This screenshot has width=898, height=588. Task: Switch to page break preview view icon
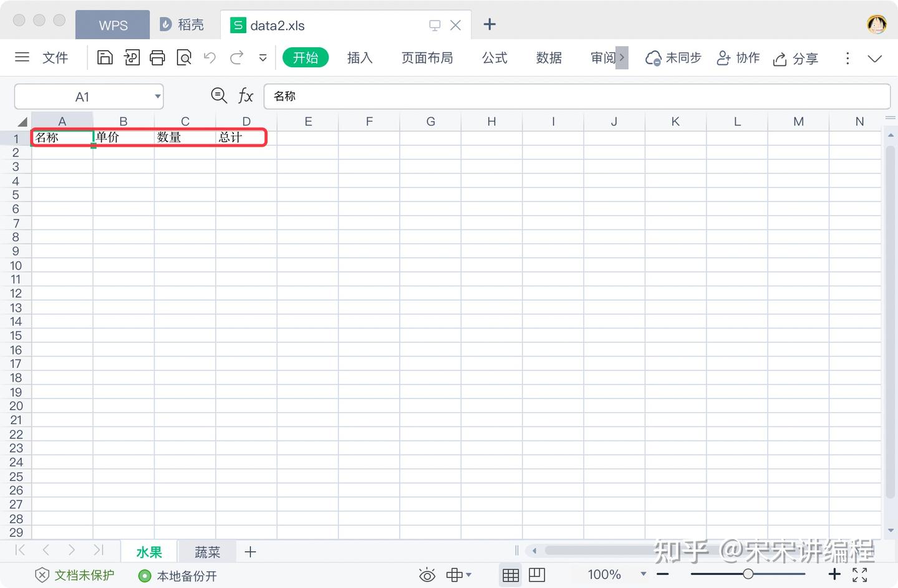point(536,574)
